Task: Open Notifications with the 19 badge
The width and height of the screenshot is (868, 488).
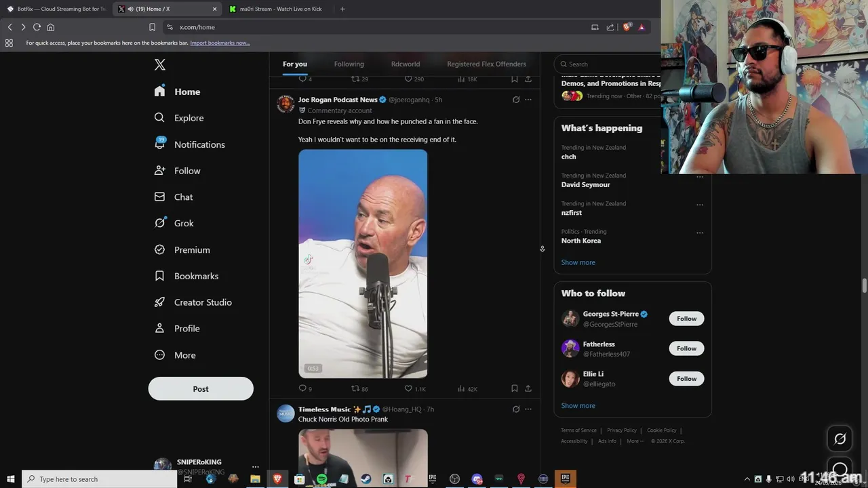Action: pyautogui.click(x=189, y=144)
